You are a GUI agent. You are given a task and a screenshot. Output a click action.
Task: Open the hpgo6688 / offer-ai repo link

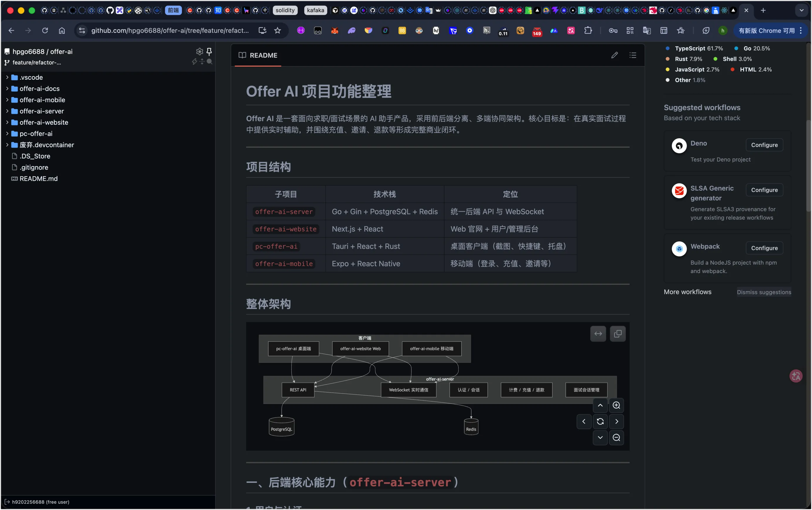[x=42, y=51]
